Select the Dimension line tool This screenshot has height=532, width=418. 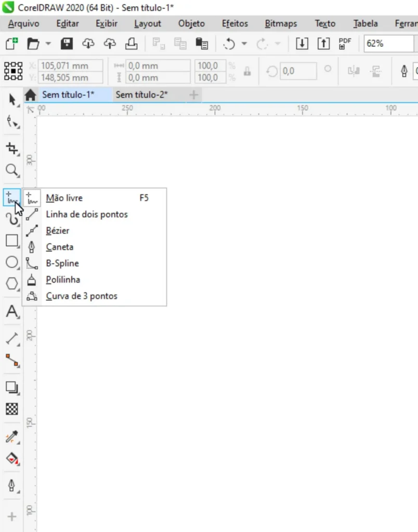click(x=12, y=339)
